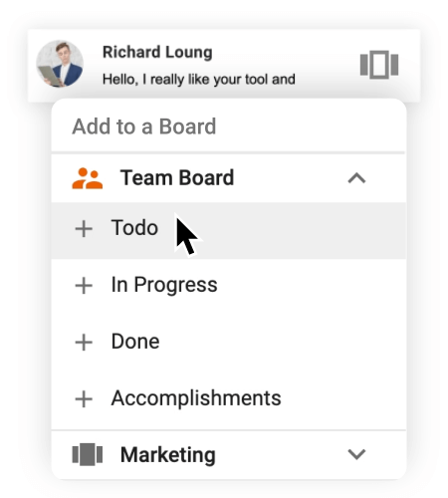Screen dimensions: 448x498
Task: Click the gray Marketing board icon
Action: pyautogui.click(x=88, y=454)
